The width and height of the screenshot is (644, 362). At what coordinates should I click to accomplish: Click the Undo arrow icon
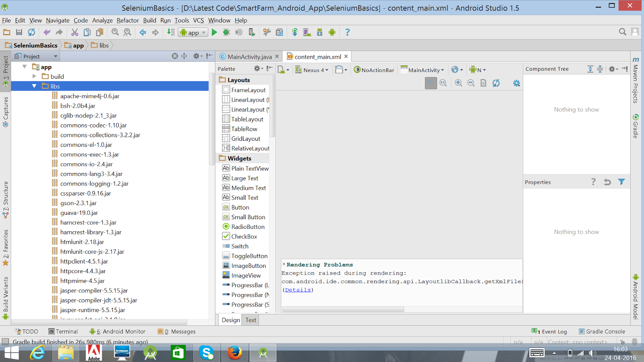pyautogui.click(x=47, y=32)
